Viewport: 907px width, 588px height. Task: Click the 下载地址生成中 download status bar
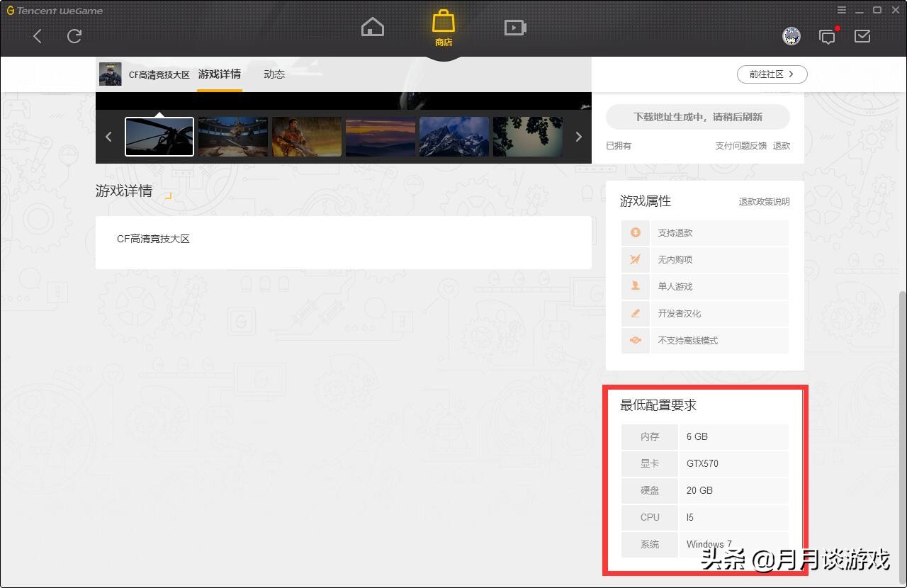click(697, 116)
